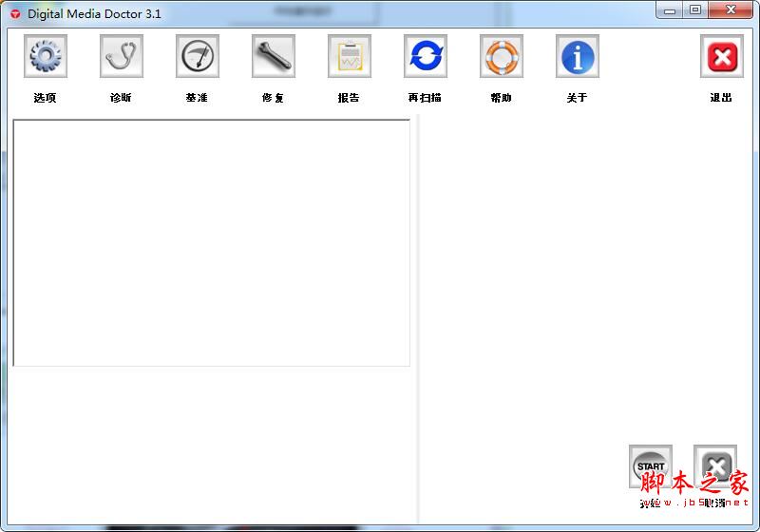The height and width of the screenshot is (532, 760).
Task: Minimize the Digital Media Doctor window
Action: (x=670, y=10)
